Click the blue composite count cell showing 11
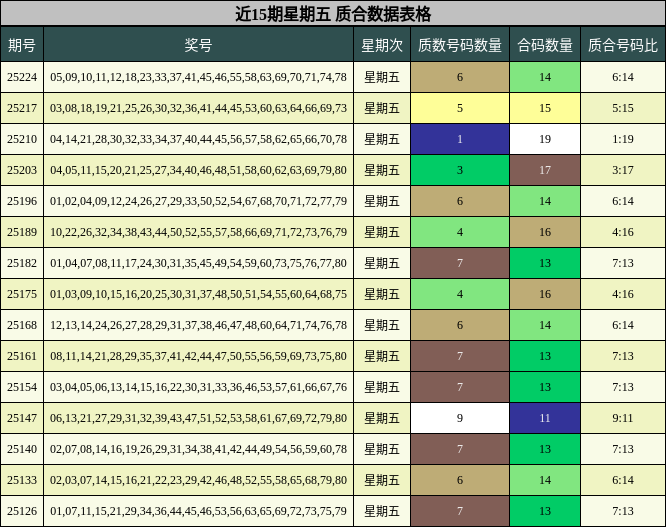 [x=545, y=418]
